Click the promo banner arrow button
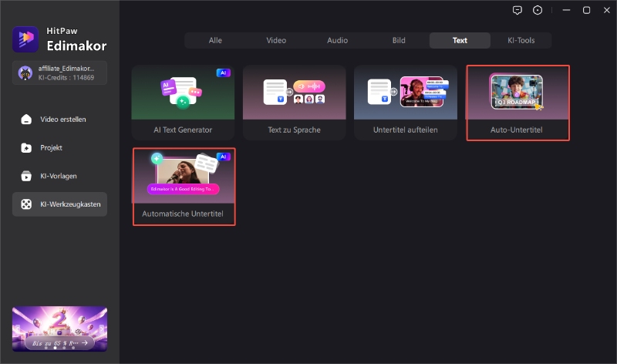Viewport: 617px width, 364px height. coord(85,342)
